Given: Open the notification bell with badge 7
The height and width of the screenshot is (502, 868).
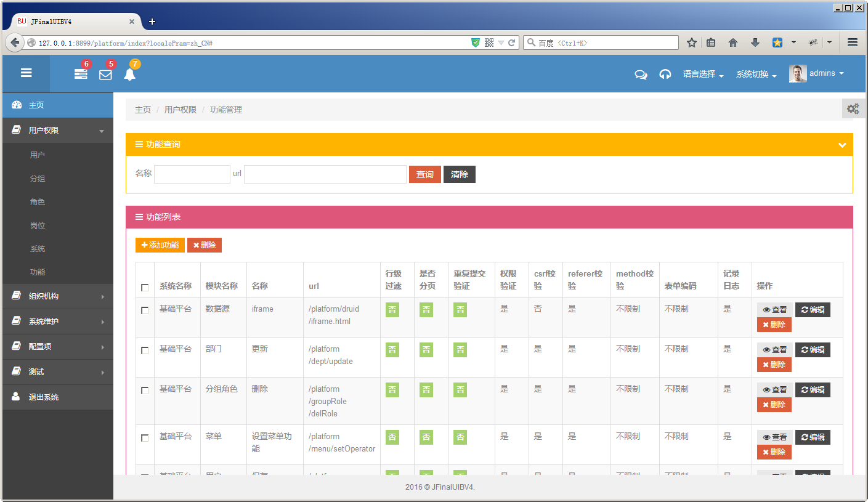Looking at the screenshot, I should pyautogui.click(x=129, y=74).
